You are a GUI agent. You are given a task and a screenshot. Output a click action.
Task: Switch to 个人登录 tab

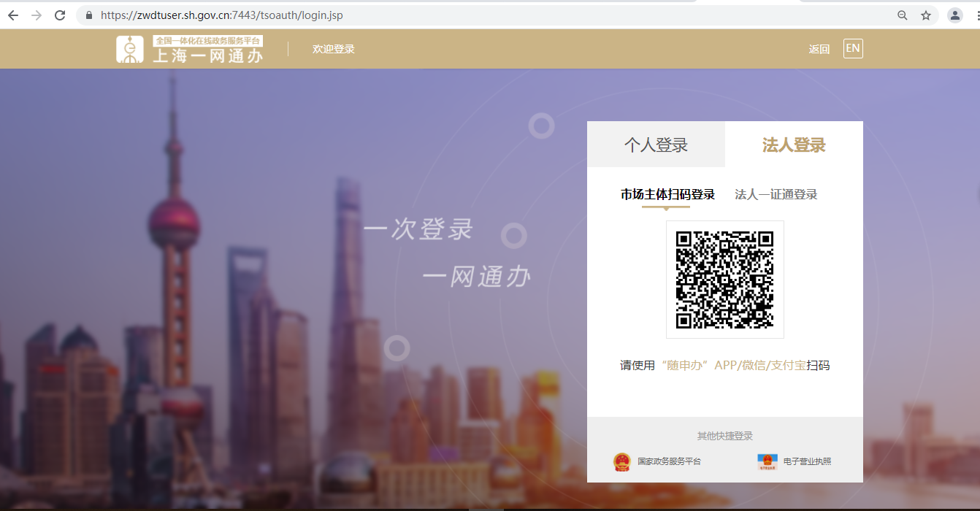656,145
